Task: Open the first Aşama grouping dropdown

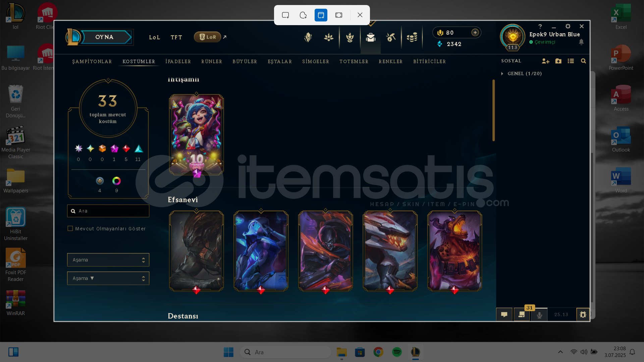Action: 108,260
